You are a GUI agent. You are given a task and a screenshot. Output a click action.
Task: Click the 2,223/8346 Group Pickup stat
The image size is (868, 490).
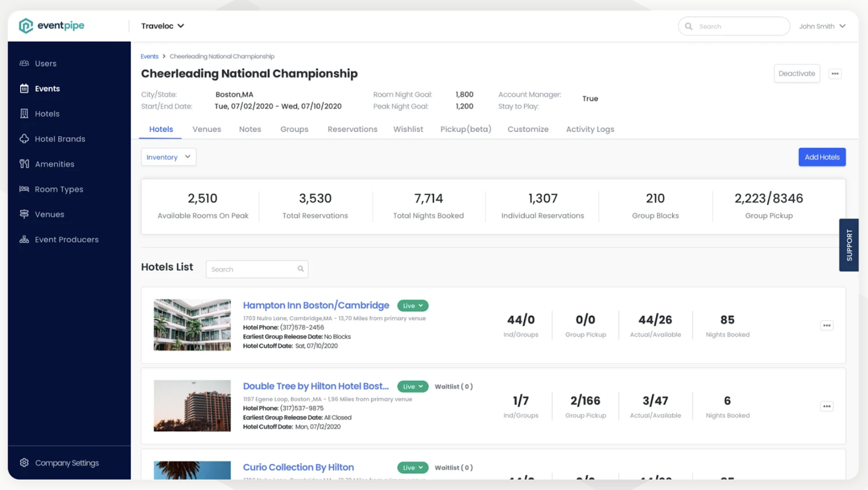(x=769, y=206)
